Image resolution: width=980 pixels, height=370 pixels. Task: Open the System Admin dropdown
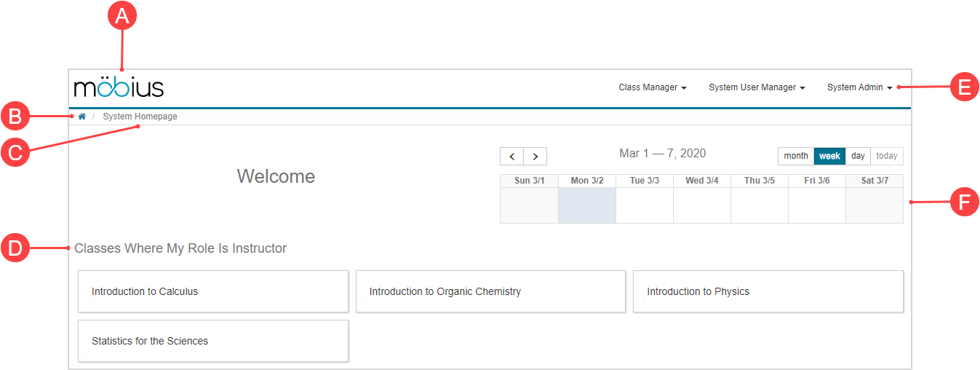pyautogui.click(x=859, y=87)
